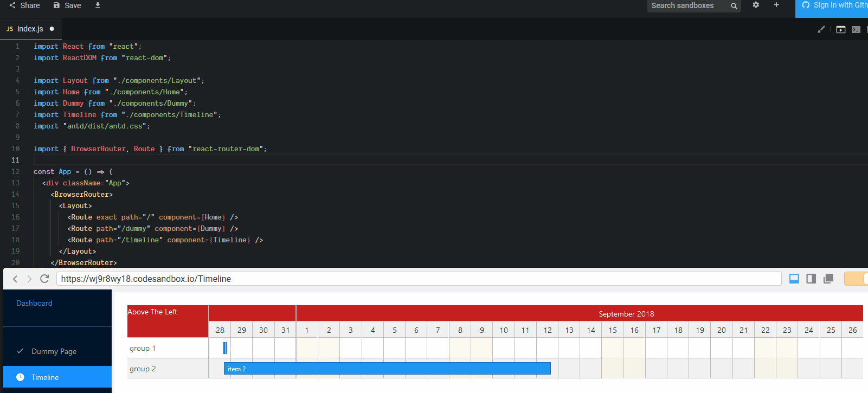
Task: Open the console terminal icon
Action: pos(856,29)
